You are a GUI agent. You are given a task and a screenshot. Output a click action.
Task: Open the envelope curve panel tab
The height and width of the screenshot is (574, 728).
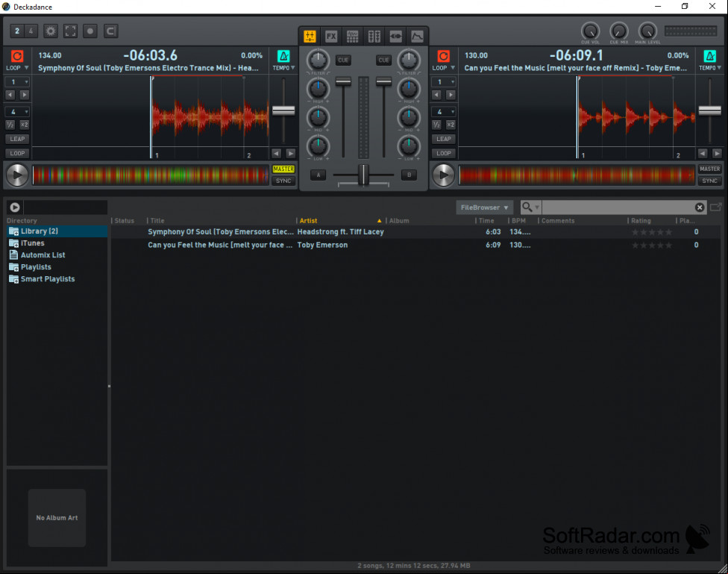point(417,37)
